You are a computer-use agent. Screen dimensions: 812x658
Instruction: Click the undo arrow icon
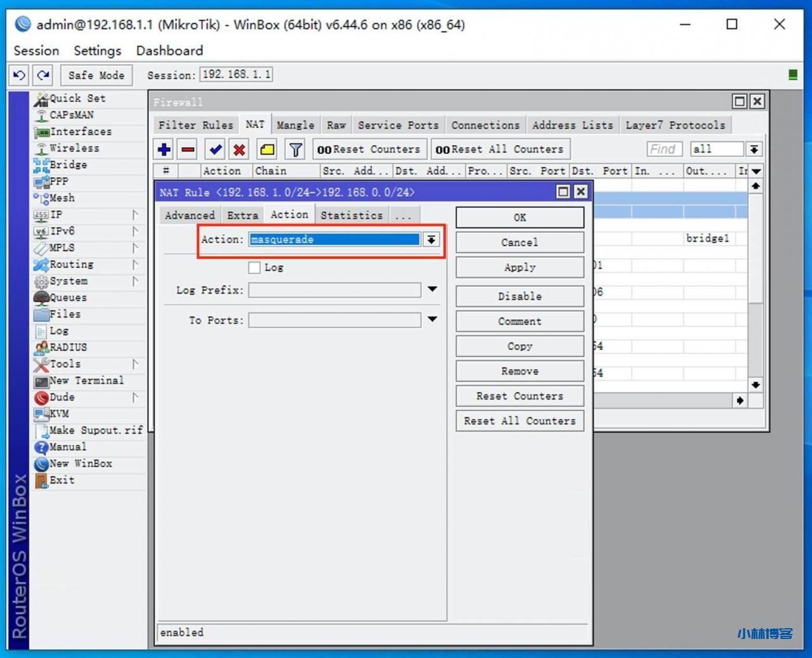(x=19, y=76)
